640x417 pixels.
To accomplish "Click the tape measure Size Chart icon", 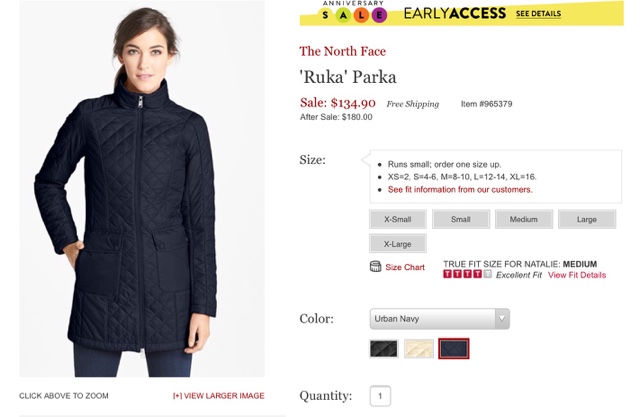I will tap(375, 266).
